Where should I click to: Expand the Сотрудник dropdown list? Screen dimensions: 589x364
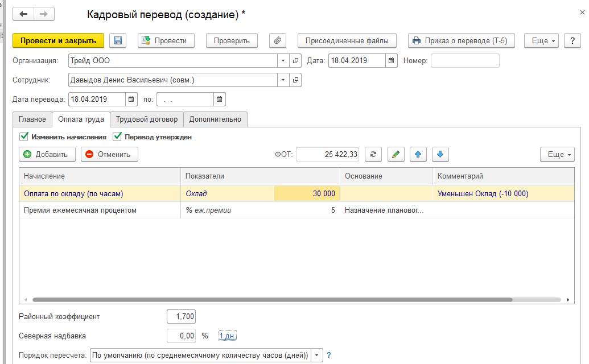click(x=283, y=80)
